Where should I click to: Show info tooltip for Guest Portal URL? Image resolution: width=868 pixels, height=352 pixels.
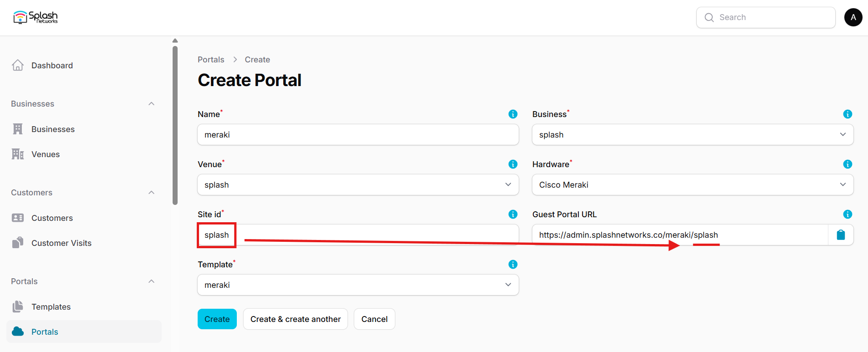click(x=848, y=214)
